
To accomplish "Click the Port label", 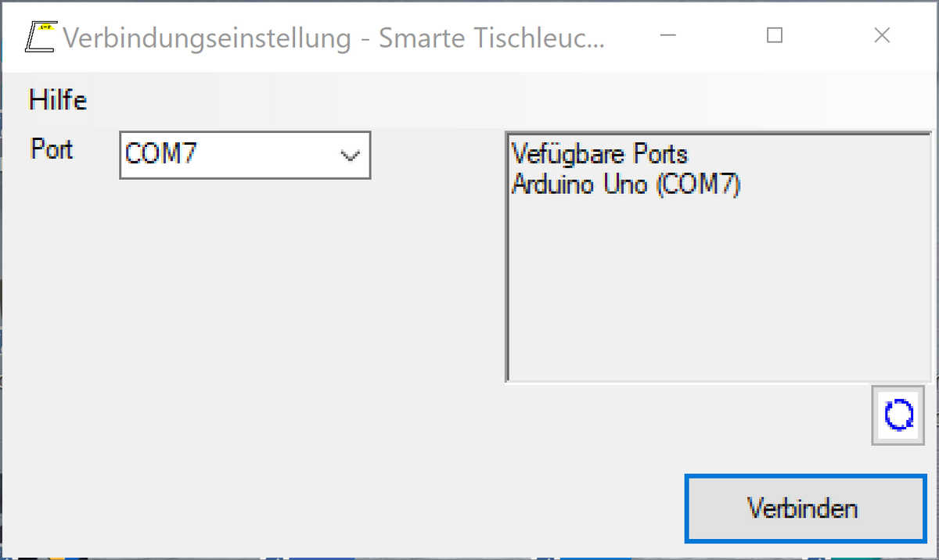I will click(52, 149).
